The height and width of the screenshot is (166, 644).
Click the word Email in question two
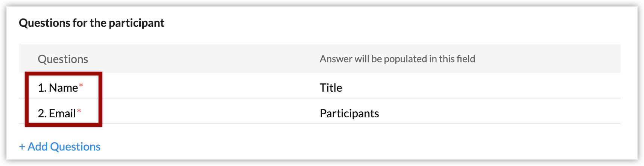tap(62, 114)
